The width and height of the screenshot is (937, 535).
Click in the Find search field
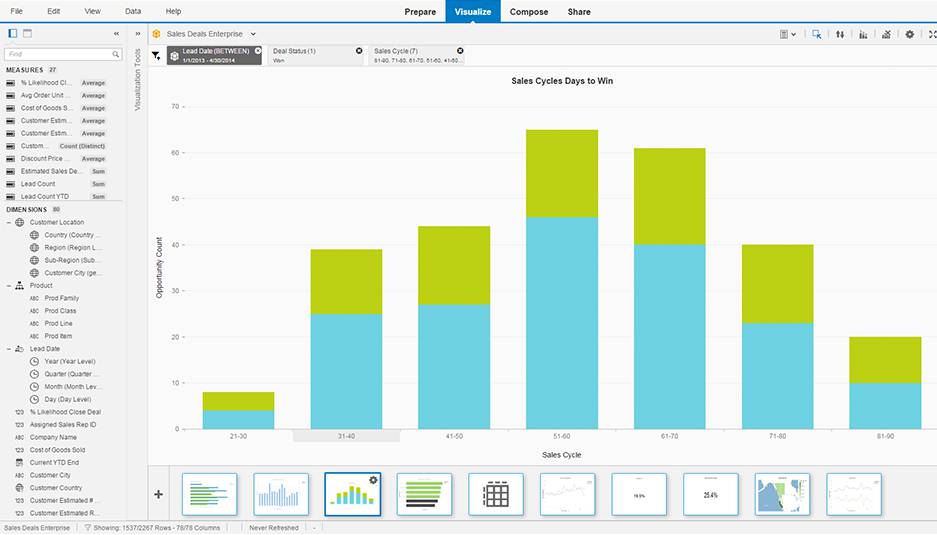tap(62, 54)
